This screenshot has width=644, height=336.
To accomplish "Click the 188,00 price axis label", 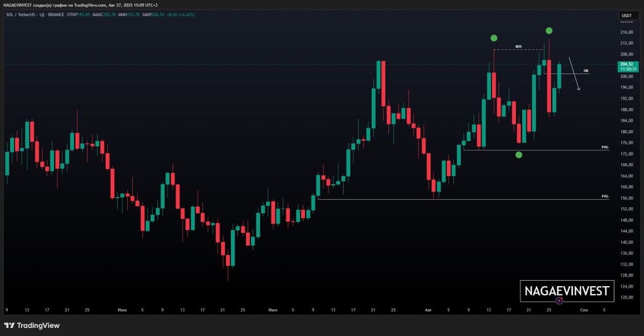I will 626,109.
